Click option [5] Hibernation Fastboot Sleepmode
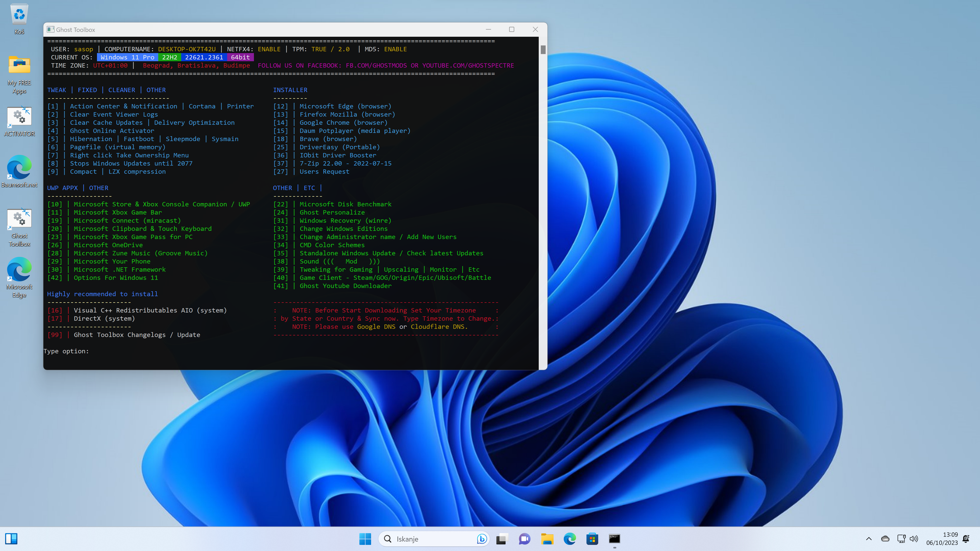The height and width of the screenshot is (551, 980). click(143, 139)
